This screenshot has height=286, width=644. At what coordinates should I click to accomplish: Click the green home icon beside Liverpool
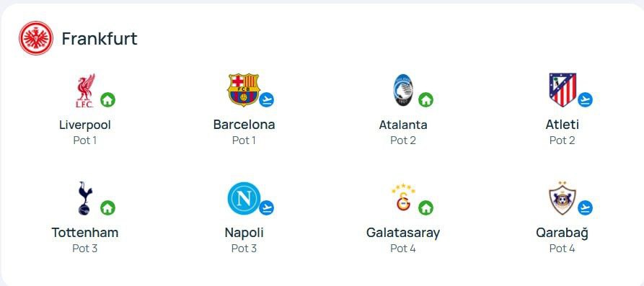point(107,99)
